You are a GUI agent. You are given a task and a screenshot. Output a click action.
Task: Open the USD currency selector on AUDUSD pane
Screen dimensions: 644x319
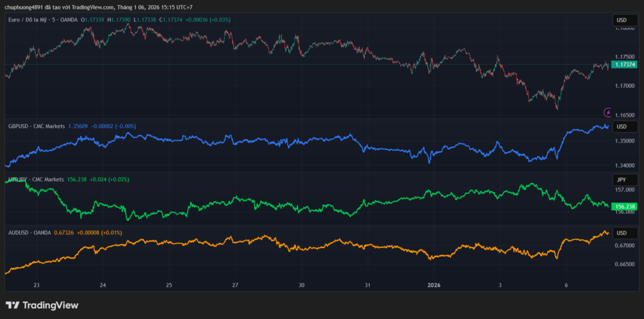621,233
